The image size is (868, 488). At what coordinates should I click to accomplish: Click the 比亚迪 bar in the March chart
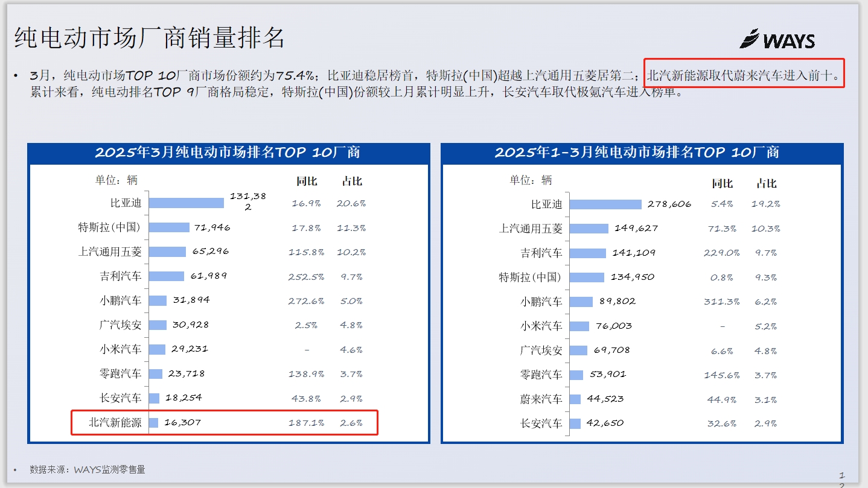pyautogui.click(x=187, y=203)
